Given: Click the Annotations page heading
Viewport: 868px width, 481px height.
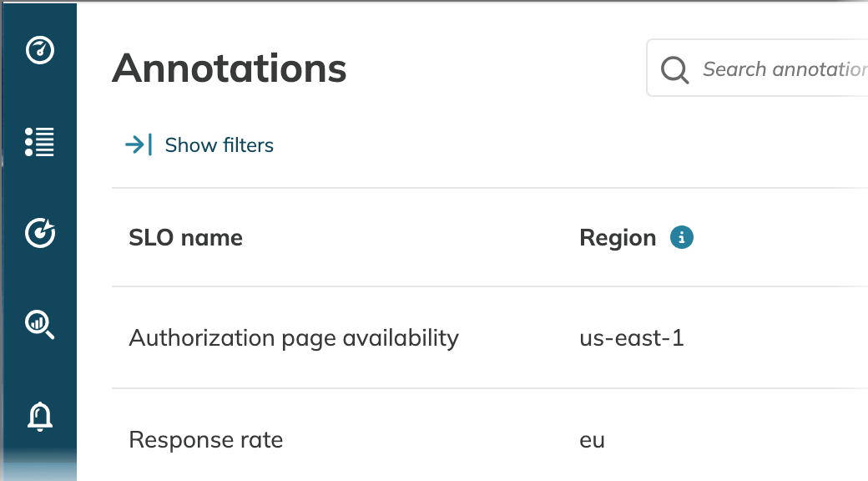Looking at the screenshot, I should pyautogui.click(x=230, y=68).
